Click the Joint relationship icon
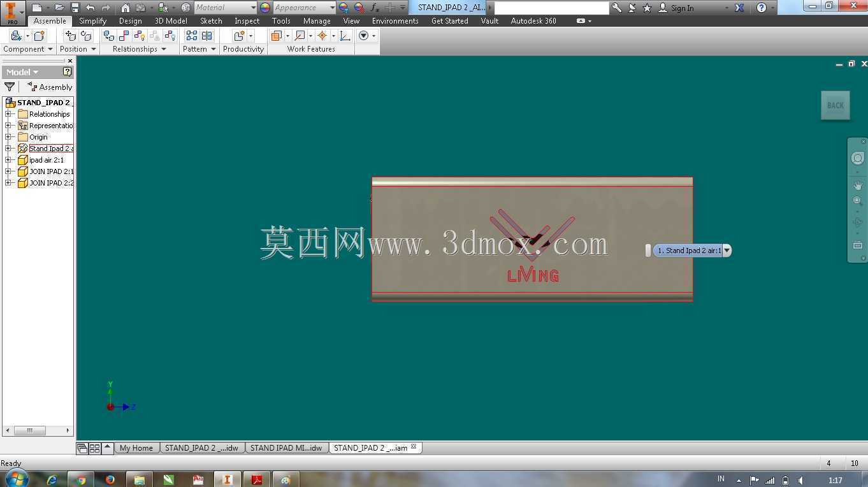This screenshot has height=487, width=868. click(109, 36)
